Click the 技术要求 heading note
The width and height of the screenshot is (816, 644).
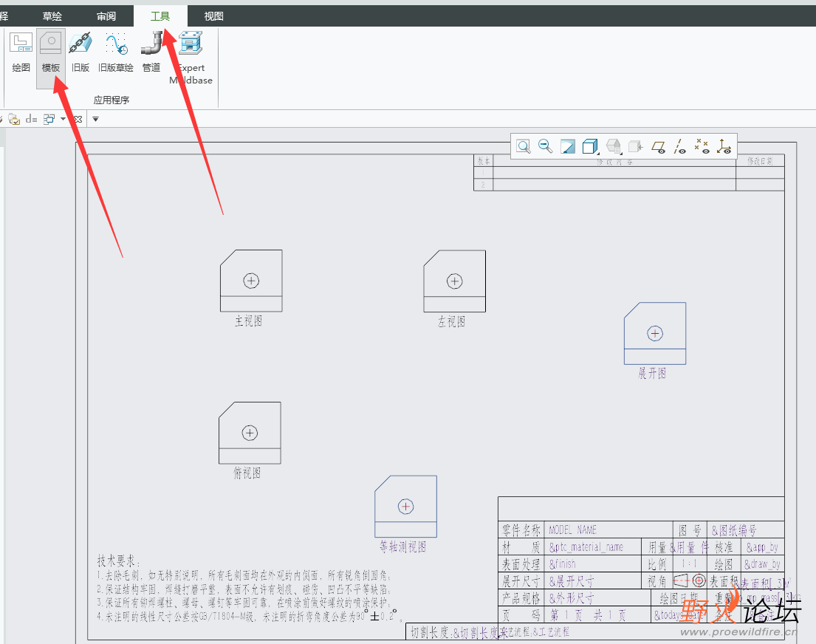point(118,561)
